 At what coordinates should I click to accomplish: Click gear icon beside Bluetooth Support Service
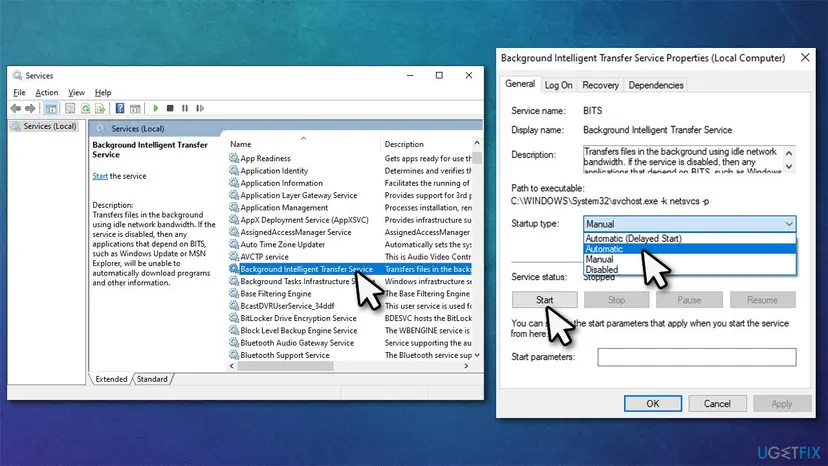coord(234,355)
